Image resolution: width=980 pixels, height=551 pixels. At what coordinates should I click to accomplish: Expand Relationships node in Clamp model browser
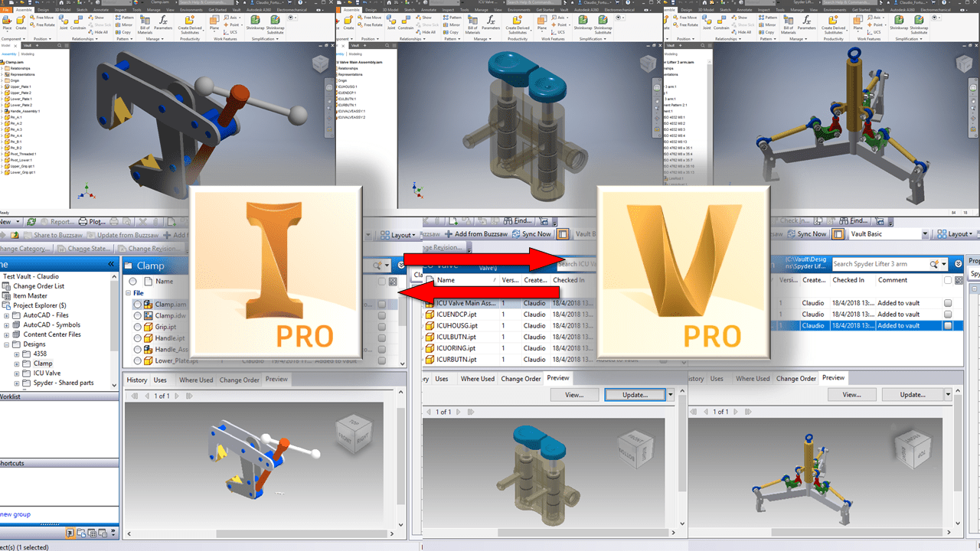[2, 69]
